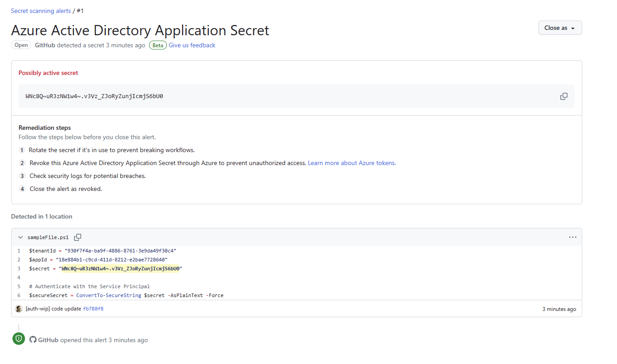Collapse the sampleFile.ps1 code block
Screen dimensions: 617x364
(21, 237)
